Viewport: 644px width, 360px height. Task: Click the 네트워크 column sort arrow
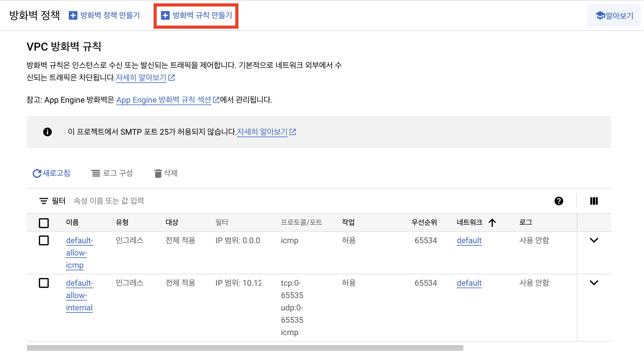[492, 223]
